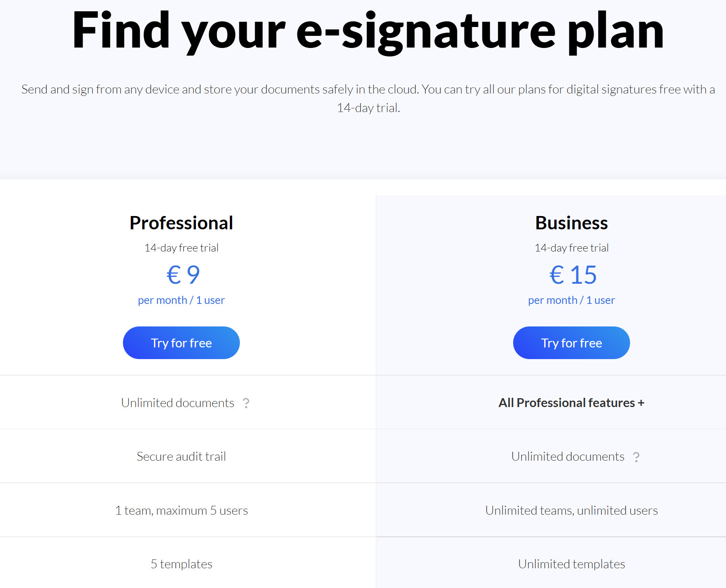The image size is (726, 588).
Task: Click the 5 templates feature row
Action: click(x=181, y=564)
